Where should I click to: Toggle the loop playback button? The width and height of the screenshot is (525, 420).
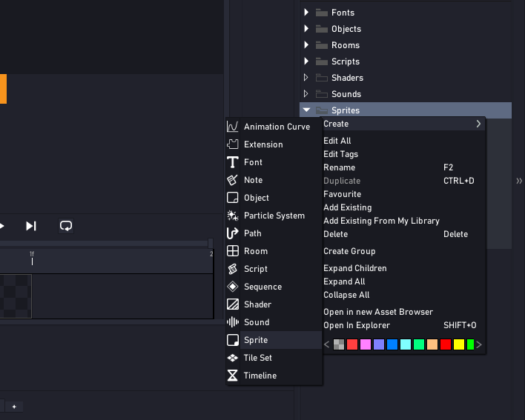66,226
